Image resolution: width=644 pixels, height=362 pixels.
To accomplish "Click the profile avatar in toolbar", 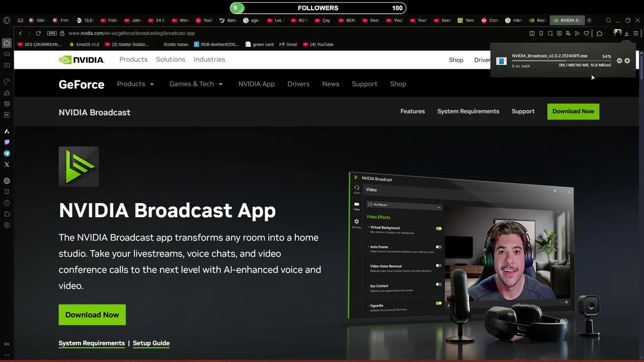I will point(617,33).
